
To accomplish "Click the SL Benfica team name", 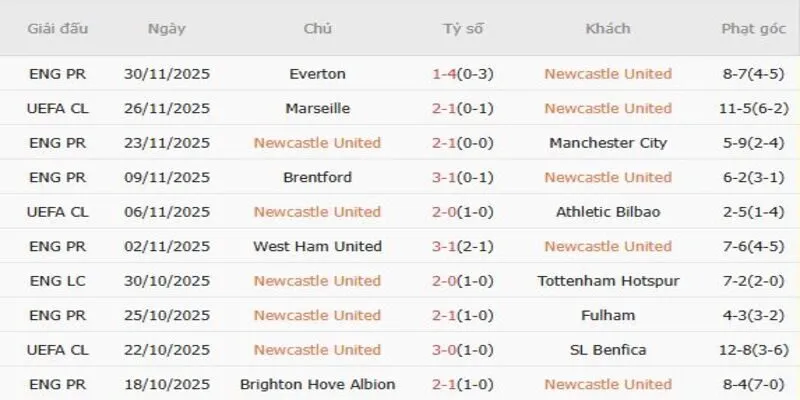I will click(x=608, y=350).
